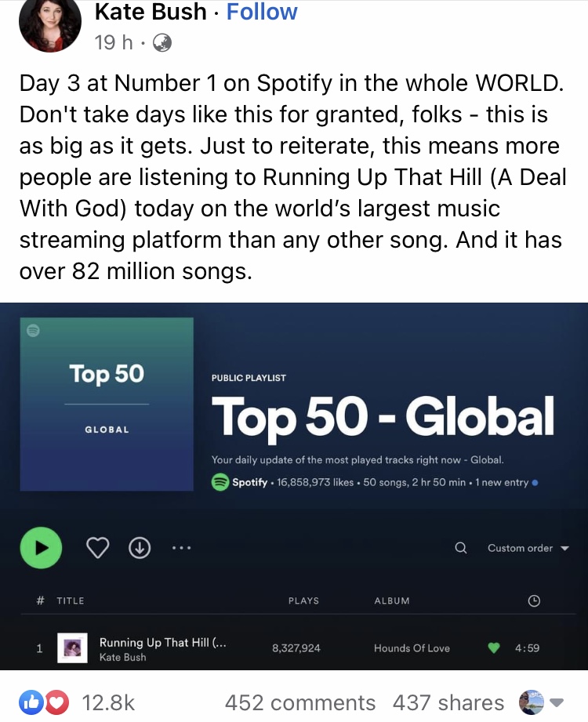Sort by the ALBUM column header

coord(392,600)
